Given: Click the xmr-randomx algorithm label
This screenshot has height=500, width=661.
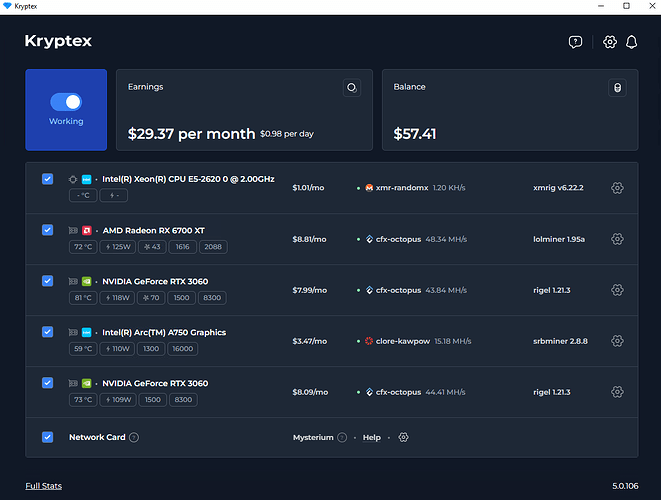Looking at the screenshot, I should [402, 188].
